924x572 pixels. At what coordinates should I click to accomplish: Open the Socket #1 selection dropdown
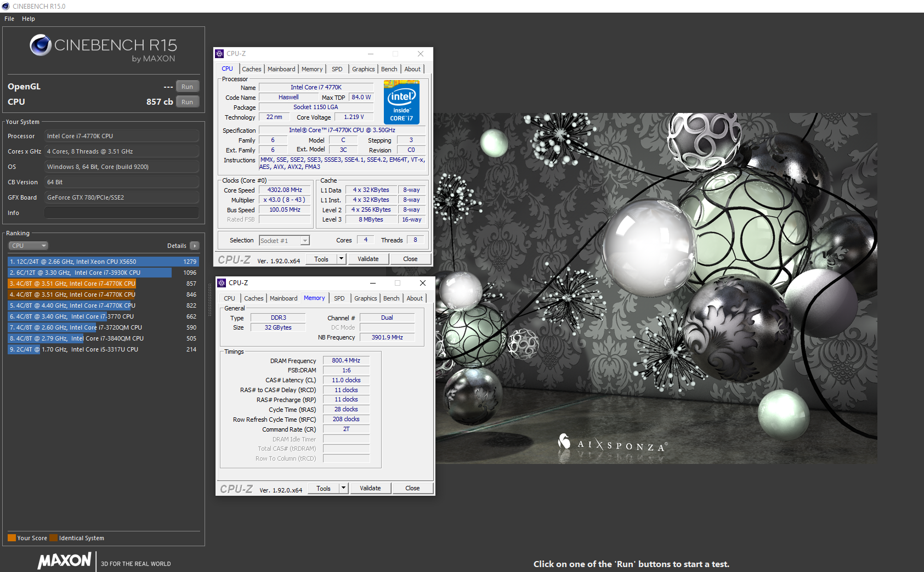click(x=284, y=241)
